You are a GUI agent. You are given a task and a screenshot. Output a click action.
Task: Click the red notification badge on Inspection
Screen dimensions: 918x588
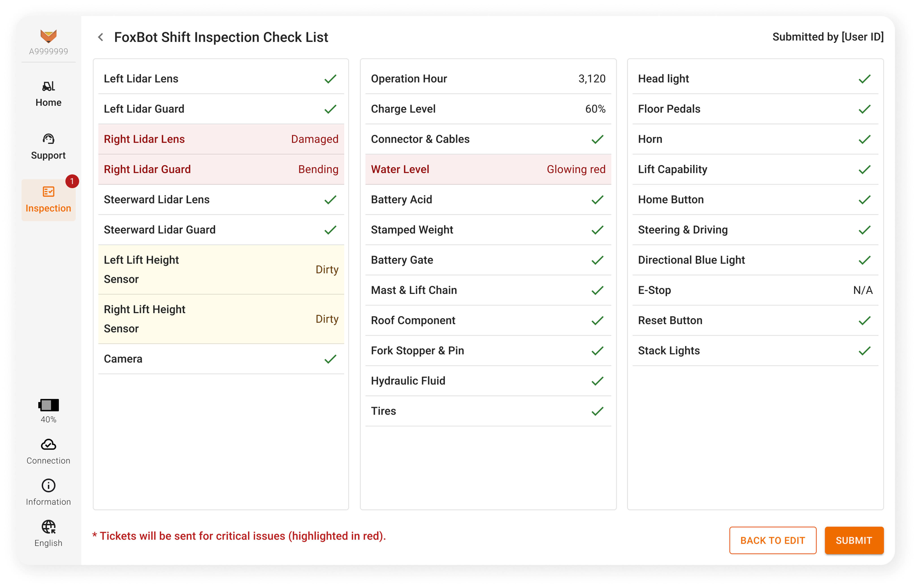[72, 181]
